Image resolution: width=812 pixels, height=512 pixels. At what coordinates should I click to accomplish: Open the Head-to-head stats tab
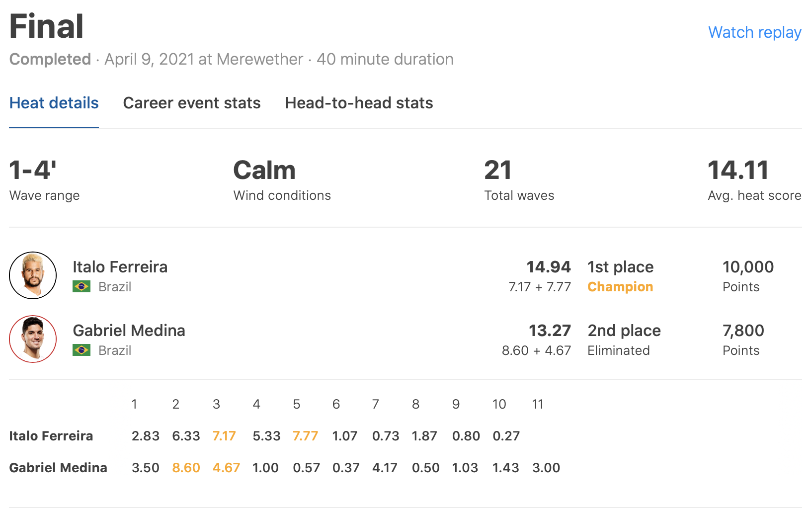coord(359,103)
